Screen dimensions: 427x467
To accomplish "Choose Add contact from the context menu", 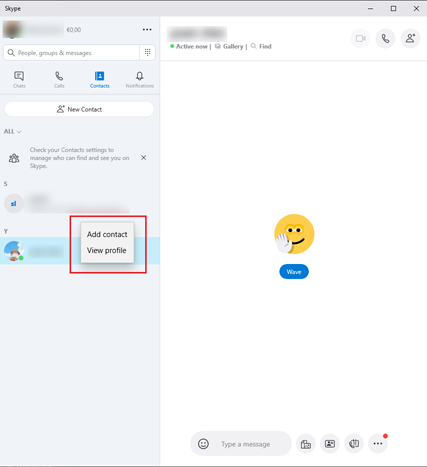I will [107, 234].
